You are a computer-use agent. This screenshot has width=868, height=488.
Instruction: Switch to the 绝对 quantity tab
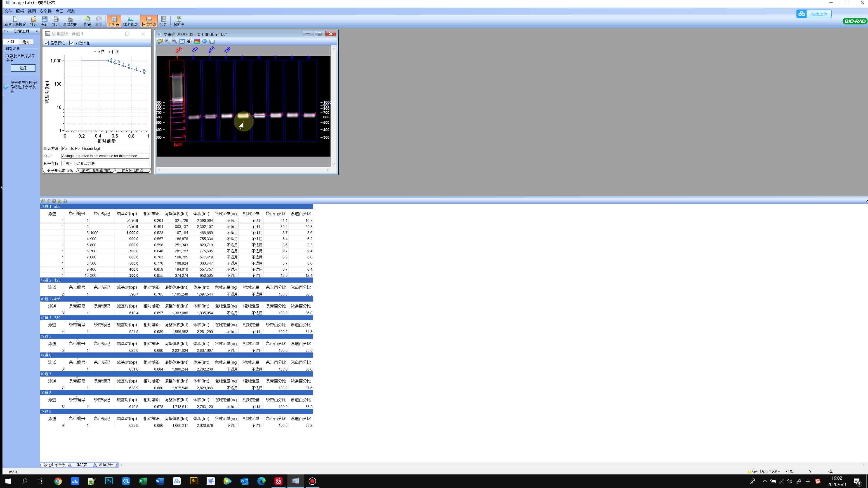pyautogui.click(x=26, y=42)
